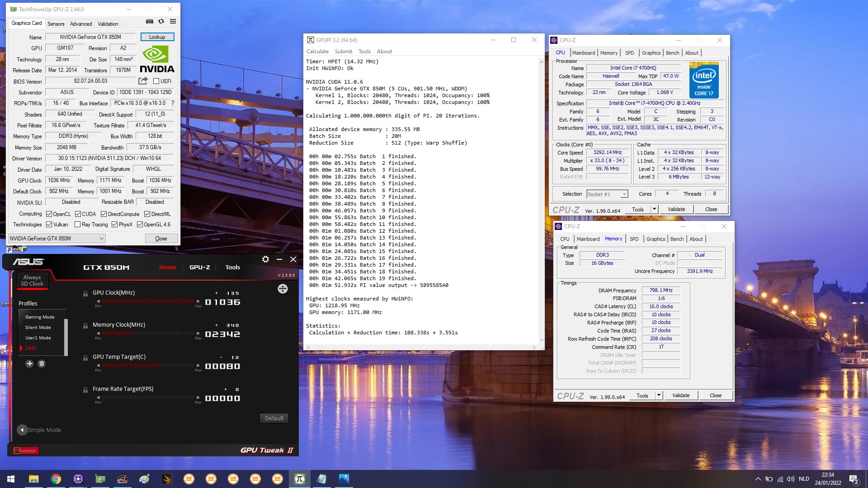868x488 pixels.
Task: Decrease Memory Clock with left arrow
Action: coord(98,333)
